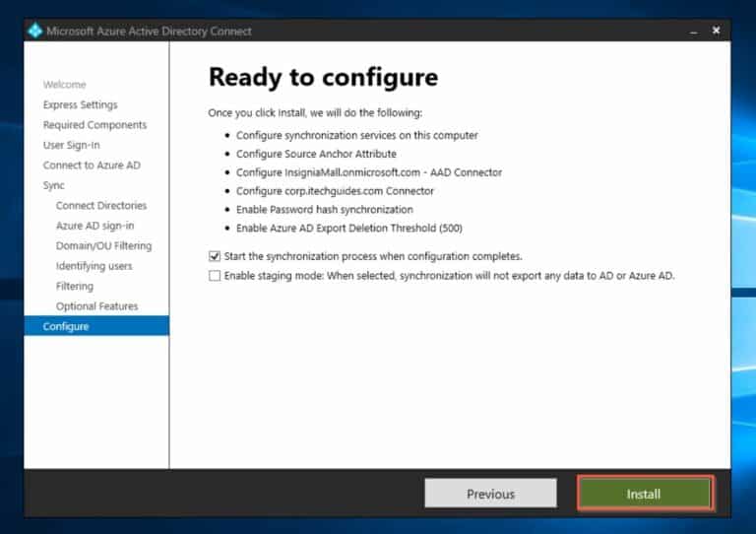Click corp.itechguides.com Connector bullet
This screenshot has height=534, width=756.
tap(335, 191)
